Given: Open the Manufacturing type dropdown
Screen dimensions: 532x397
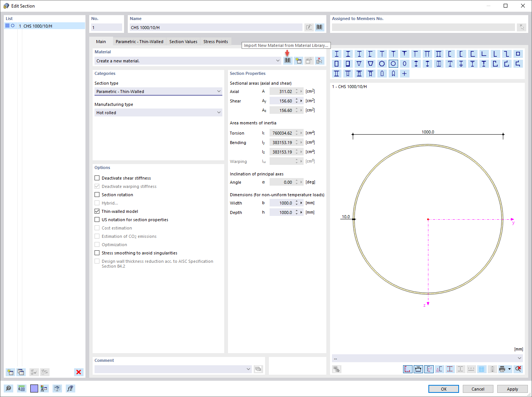Looking at the screenshot, I should [x=158, y=113].
